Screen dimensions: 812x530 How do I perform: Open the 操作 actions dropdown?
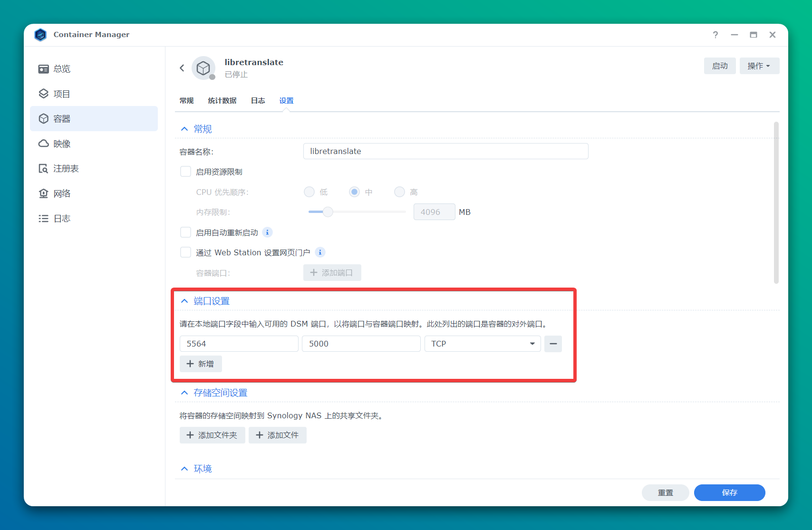[x=759, y=66]
